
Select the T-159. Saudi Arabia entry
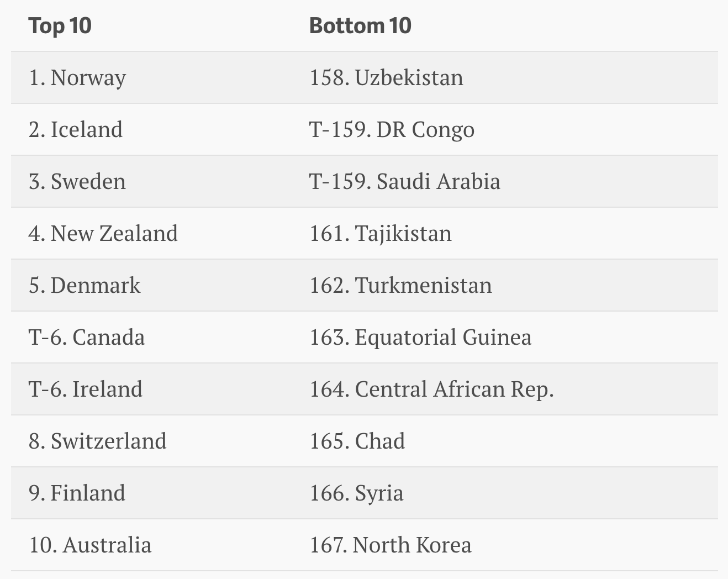click(405, 182)
